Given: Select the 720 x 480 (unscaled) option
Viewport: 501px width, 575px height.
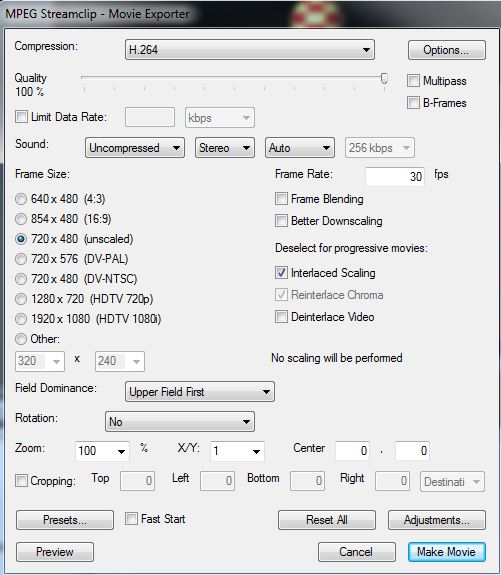Looking at the screenshot, I should point(21,239).
